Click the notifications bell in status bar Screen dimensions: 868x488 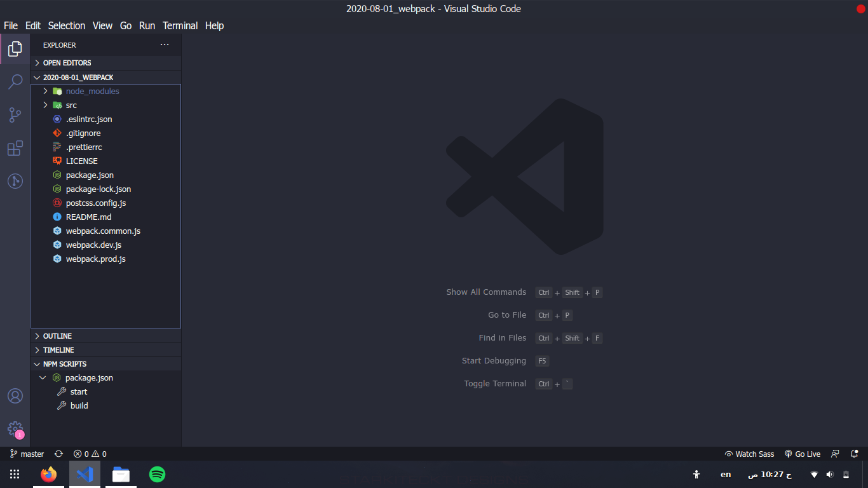(854, 454)
